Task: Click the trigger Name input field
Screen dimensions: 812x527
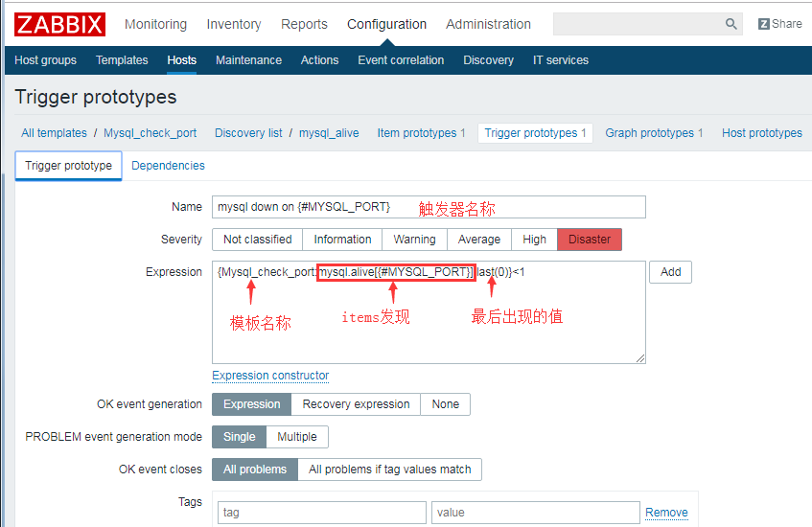Action: click(x=429, y=207)
